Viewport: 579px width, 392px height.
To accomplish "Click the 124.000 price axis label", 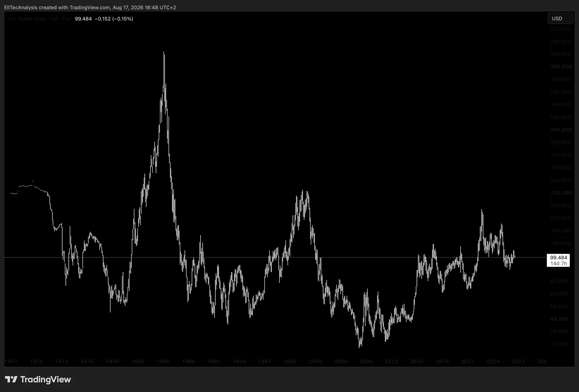I will tap(560, 180).
